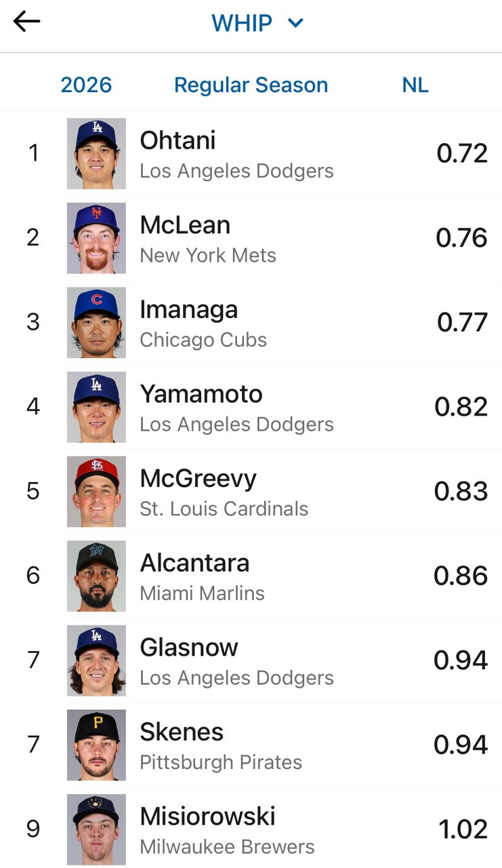Tap Misiorowski's Brewers headshot
The height and width of the screenshot is (868, 502).
(x=96, y=829)
